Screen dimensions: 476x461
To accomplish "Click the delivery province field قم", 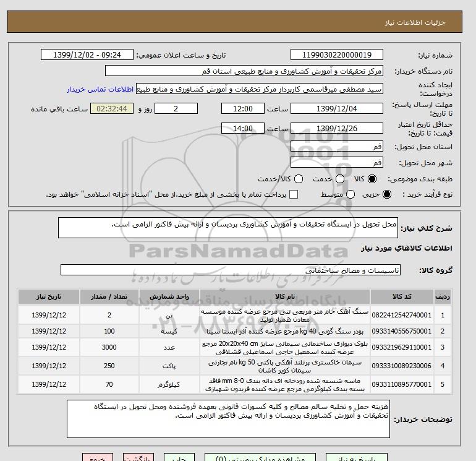I will click(x=337, y=147).
